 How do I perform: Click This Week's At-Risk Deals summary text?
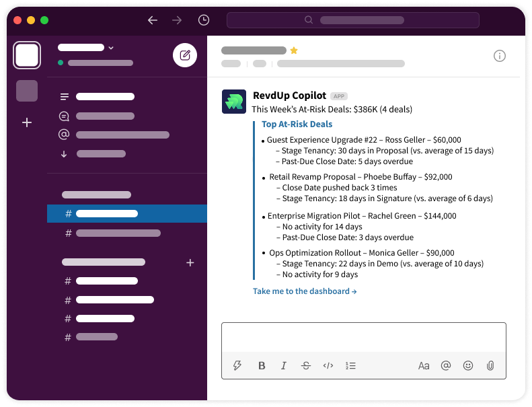pyautogui.click(x=332, y=109)
